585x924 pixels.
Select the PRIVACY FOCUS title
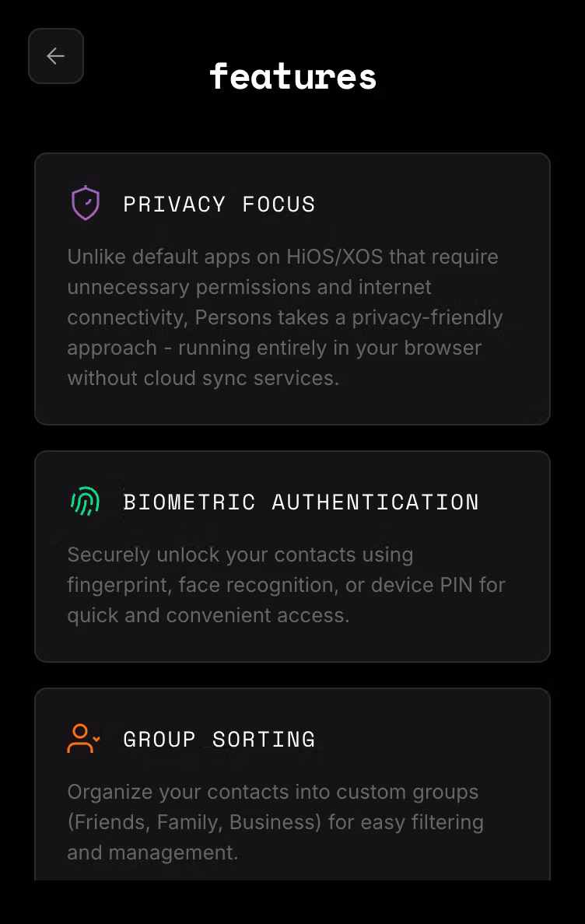[219, 205]
